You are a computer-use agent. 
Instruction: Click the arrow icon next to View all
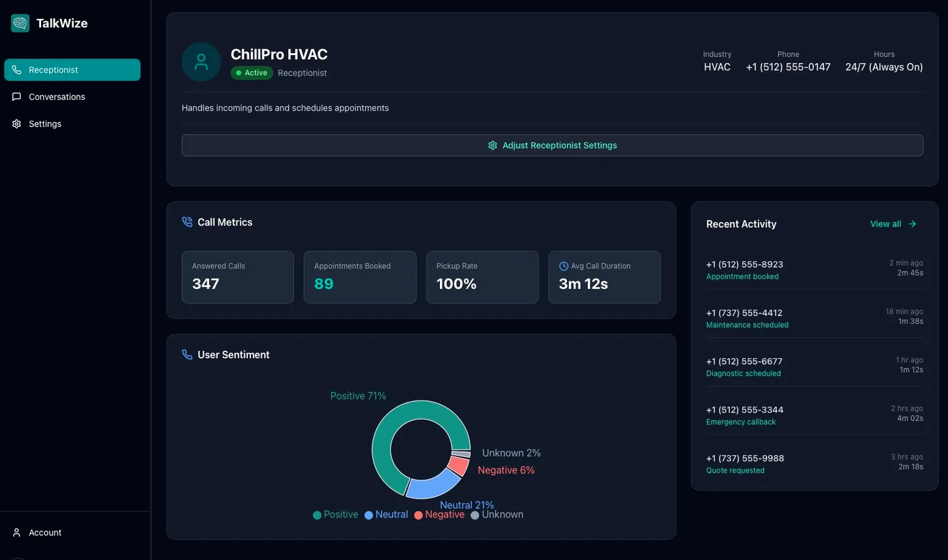click(912, 224)
